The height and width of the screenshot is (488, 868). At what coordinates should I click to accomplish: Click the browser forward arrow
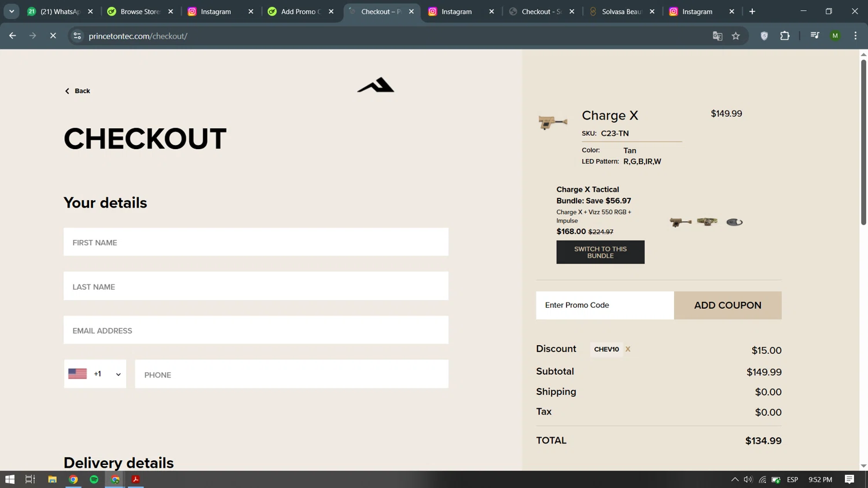[32, 36]
